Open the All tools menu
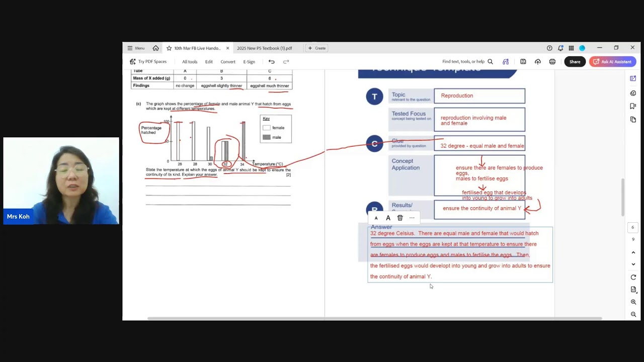644x362 pixels. pos(190,62)
